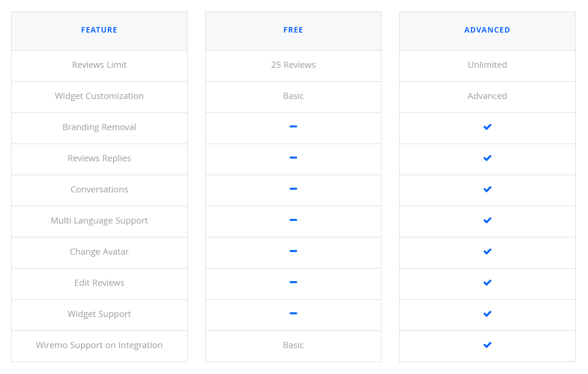
Task: Click the Advanced checkmark for Change Avatar
Action: click(x=487, y=252)
